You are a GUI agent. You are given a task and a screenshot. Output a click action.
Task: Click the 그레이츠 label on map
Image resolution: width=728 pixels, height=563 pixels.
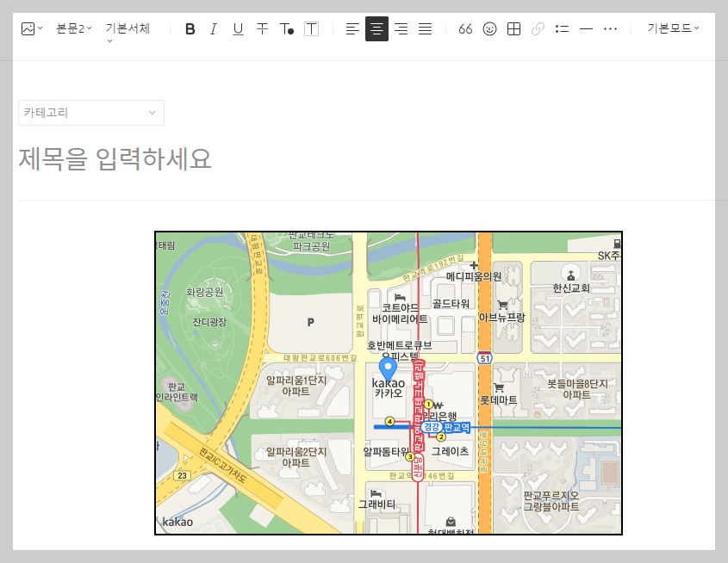pos(451,451)
